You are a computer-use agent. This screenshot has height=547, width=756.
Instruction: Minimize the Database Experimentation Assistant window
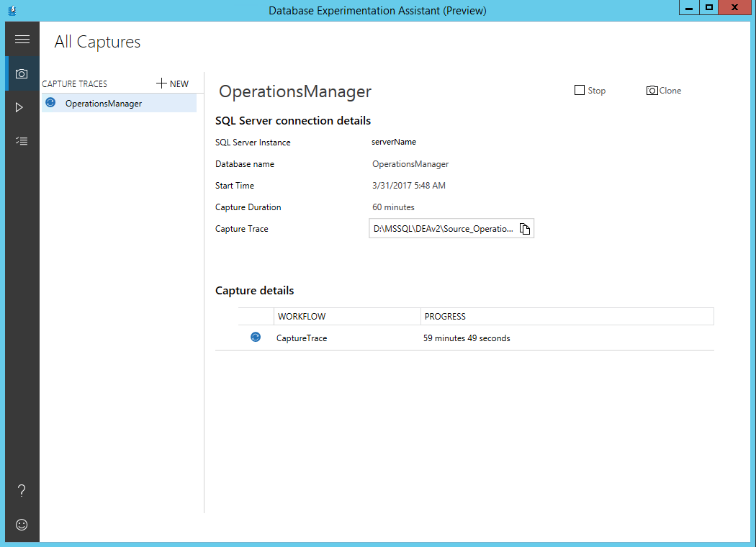coord(689,8)
